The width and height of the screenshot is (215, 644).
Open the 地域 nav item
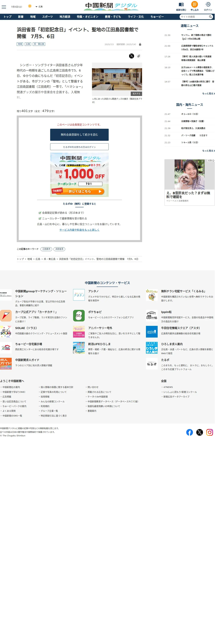(33, 17)
